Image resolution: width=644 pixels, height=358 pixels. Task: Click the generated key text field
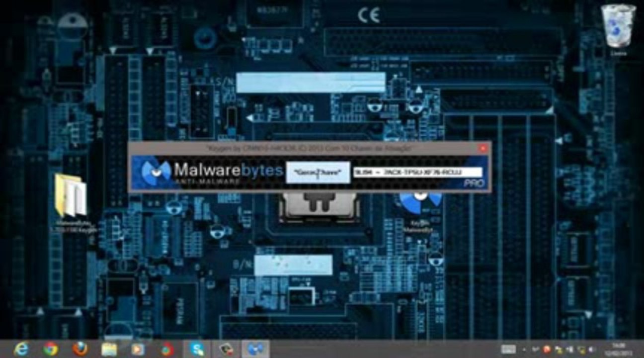click(x=417, y=172)
